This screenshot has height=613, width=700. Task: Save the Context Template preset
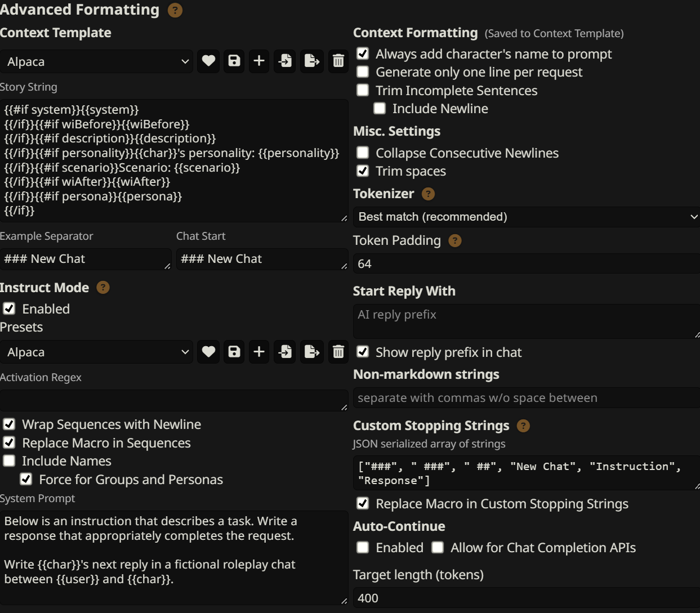(234, 61)
